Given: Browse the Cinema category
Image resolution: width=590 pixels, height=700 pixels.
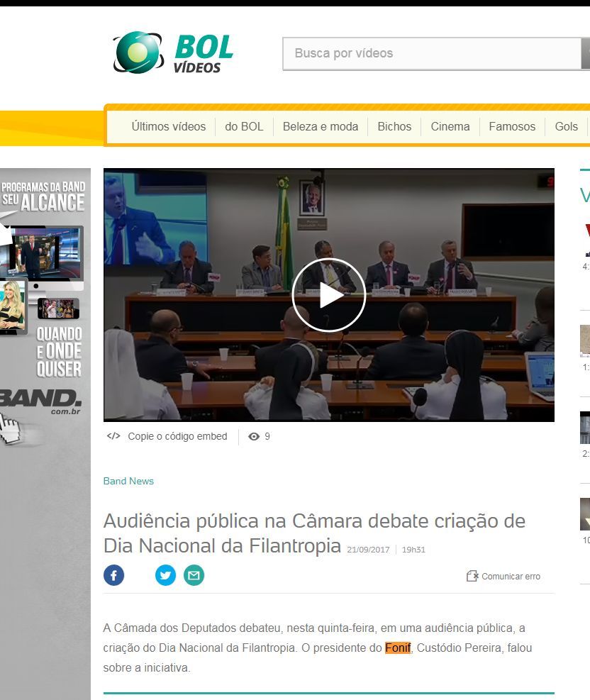Looking at the screenshot, I should [x=450, y=126].
